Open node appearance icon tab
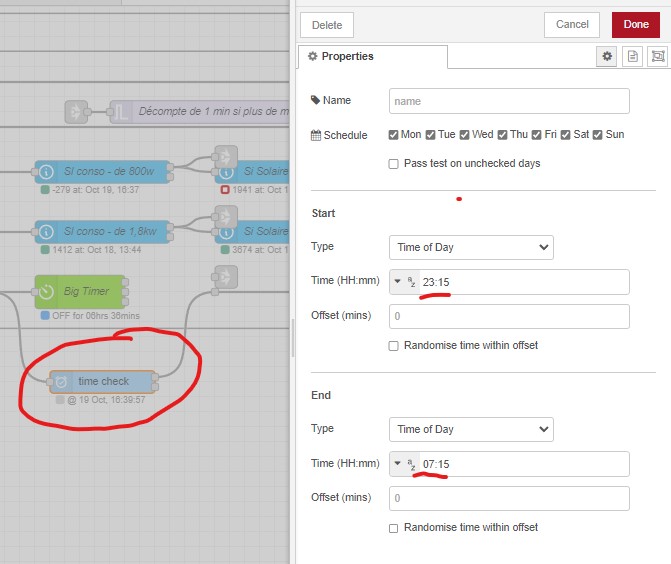Image resolution: width=671 pixels, height=564 pixels. [657, 57]
